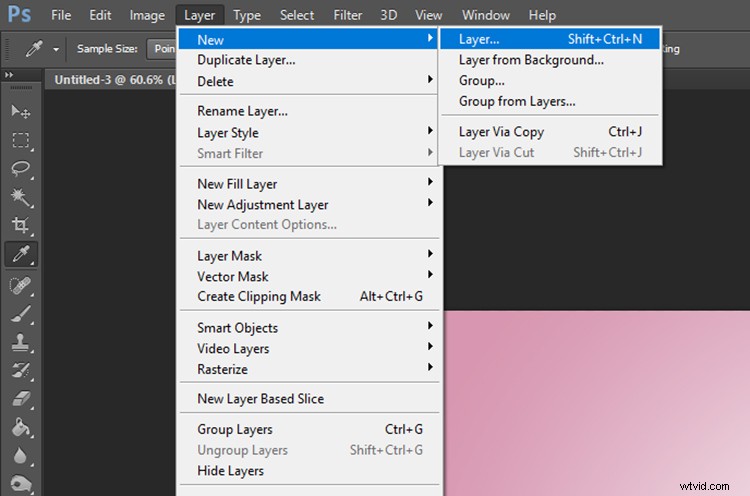Expand the Layer Mask submenu
Image resolution: width=750 pixels, height=496 pixels.
point(308,256)
